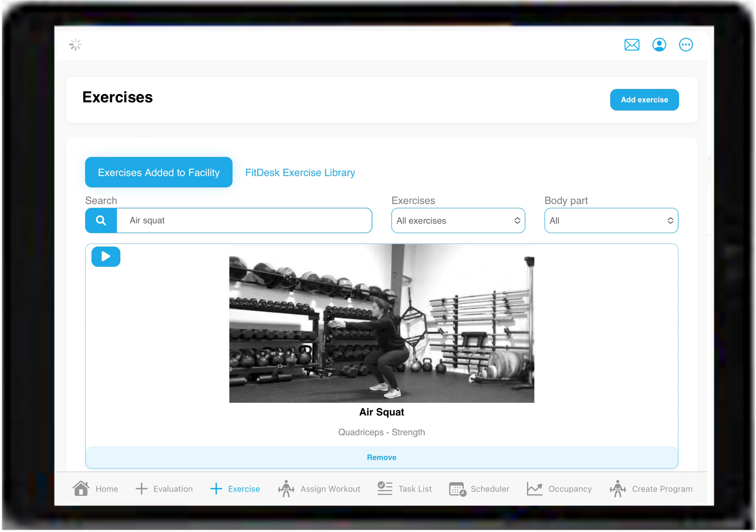Expand the Body part filter dropdown
Screen dimensions: 756x532
611,220
